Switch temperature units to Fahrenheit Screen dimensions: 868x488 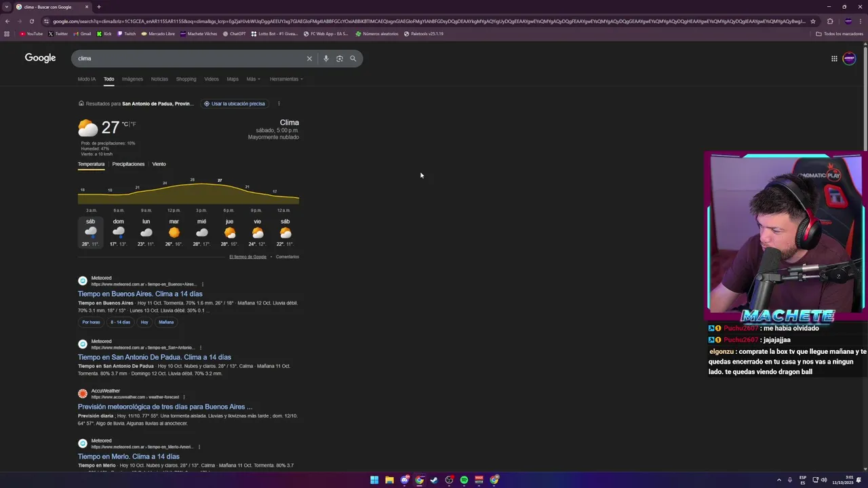[x=134, y=124]
